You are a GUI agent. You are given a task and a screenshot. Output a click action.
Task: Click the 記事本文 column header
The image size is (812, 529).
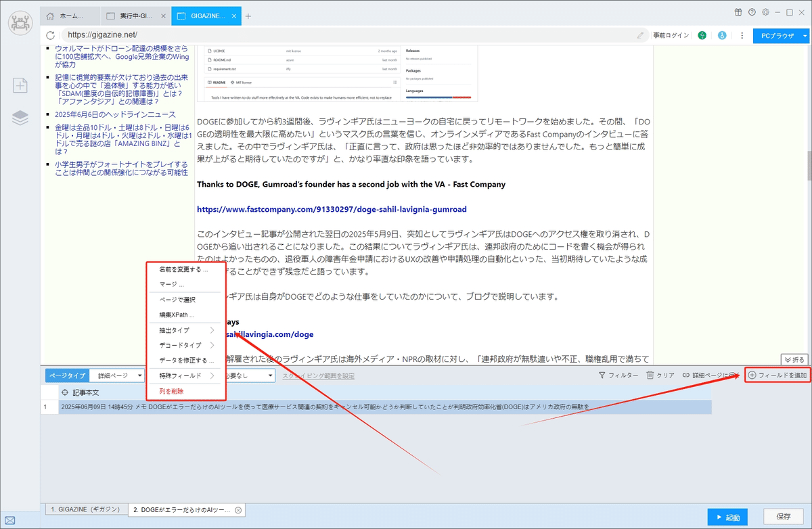[86, 392]
